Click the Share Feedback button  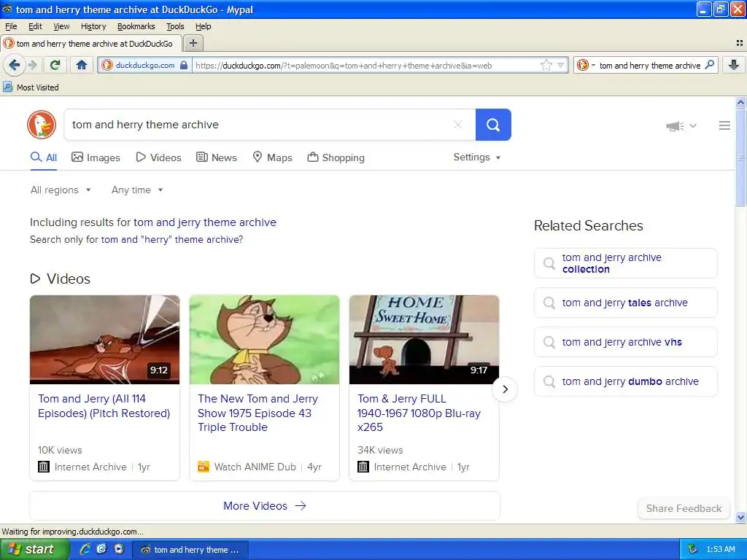684,508
